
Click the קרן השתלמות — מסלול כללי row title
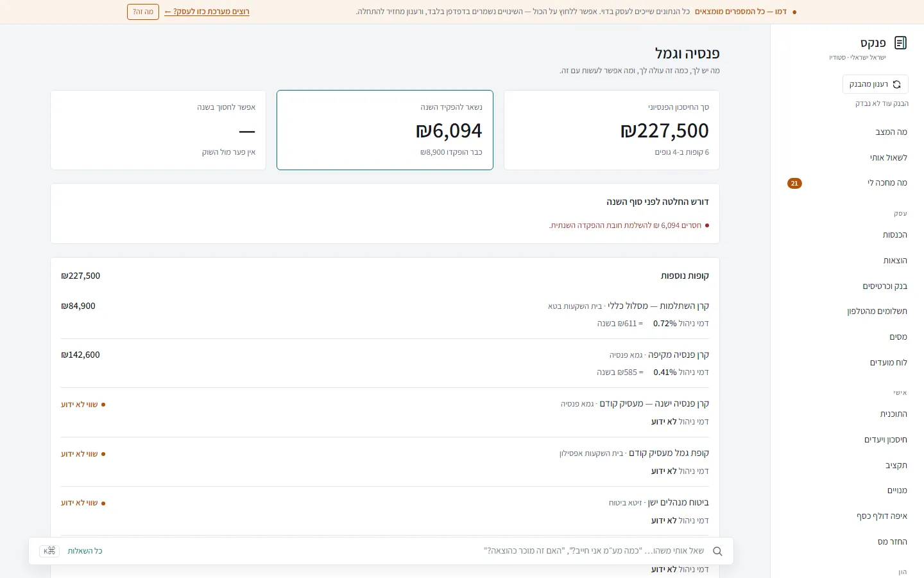point(658,306)
